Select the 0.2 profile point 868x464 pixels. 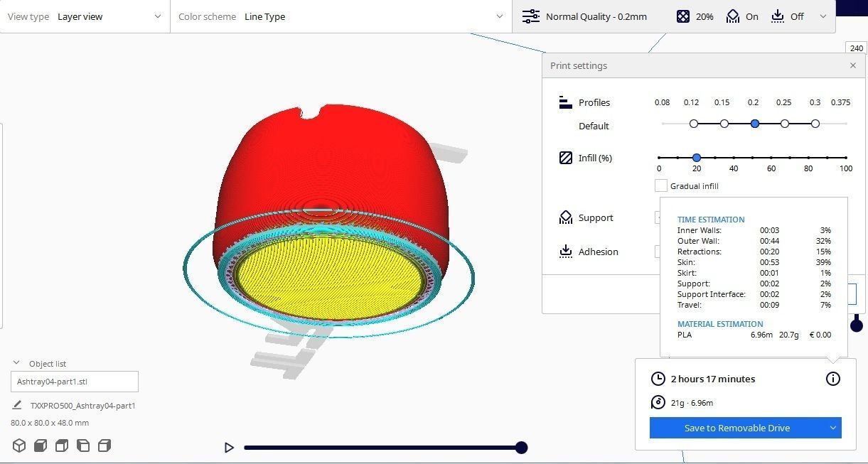(x=755, y=124)
